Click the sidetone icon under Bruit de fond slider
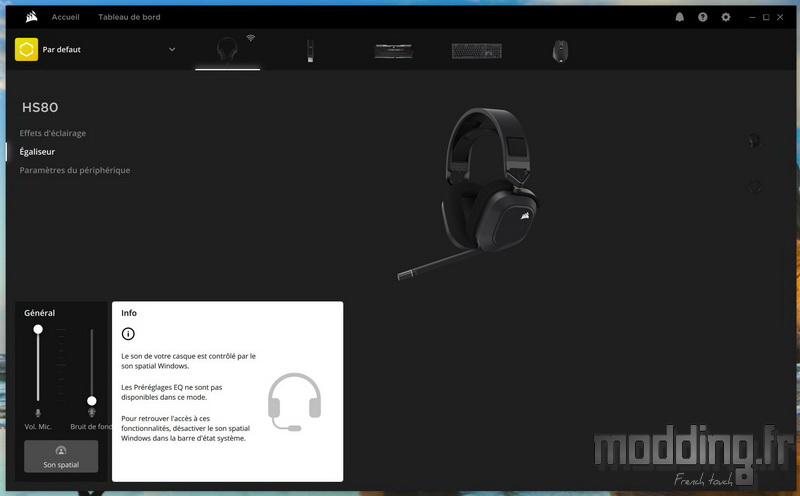Screen dimensions: 800x496 pos(92,412)
